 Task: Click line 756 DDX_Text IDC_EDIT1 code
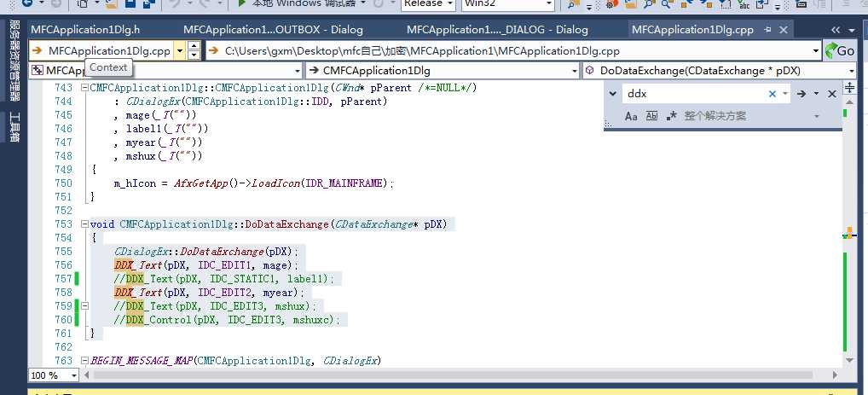(206, 264)
